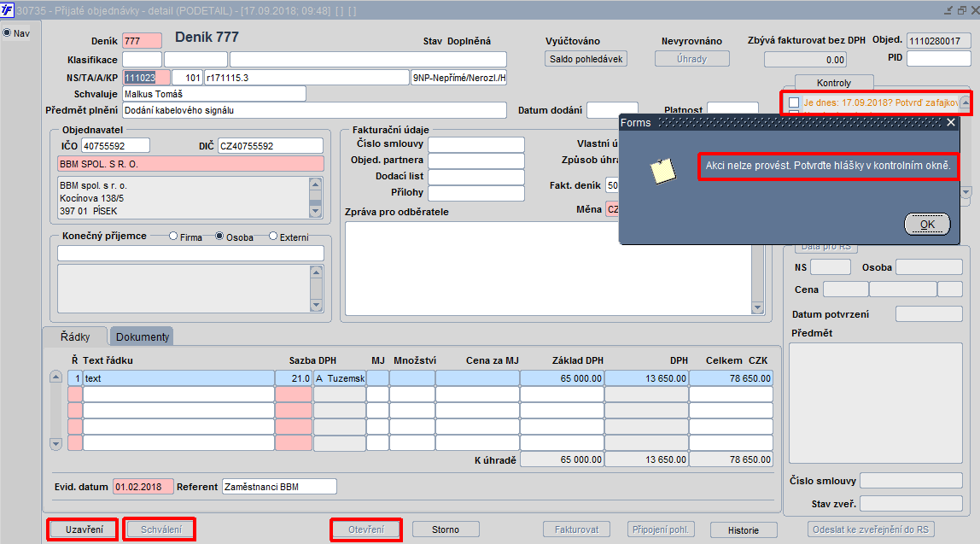The height and width of the screenshot is (544, 980).
Task: Click the Objed. partnera field
Action: click(476, 161)
